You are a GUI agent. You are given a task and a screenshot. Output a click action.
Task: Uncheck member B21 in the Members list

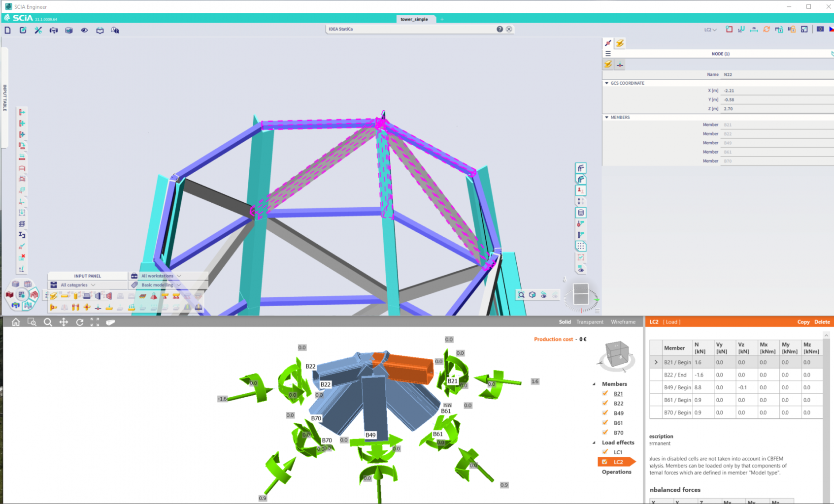tap(605, 393)
